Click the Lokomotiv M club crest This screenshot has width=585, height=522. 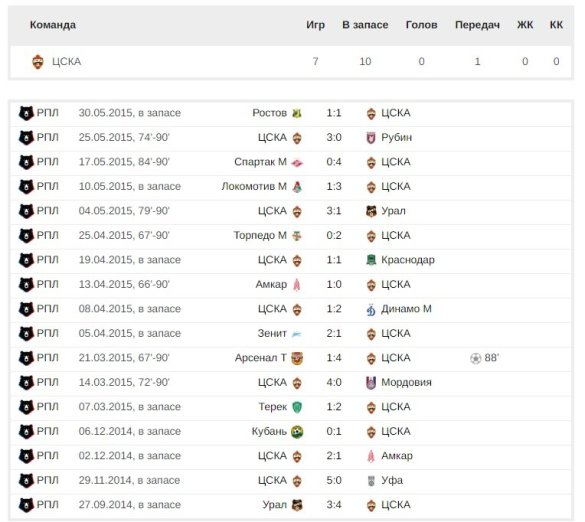tap(297, 187)
